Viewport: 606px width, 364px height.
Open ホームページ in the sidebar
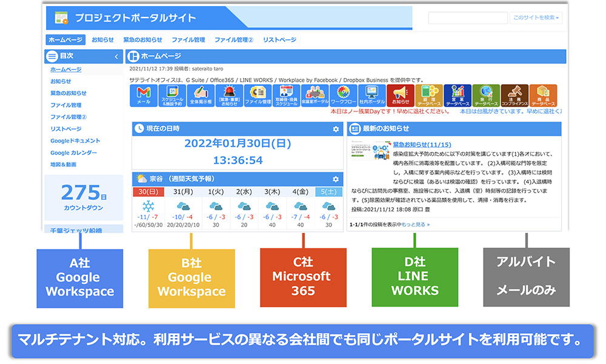65,70
